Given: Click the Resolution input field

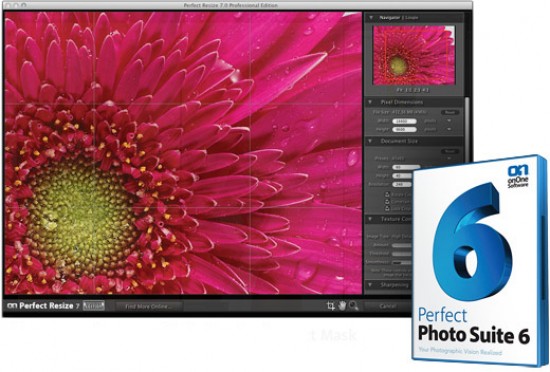Looking at the screenshot, I should pos(402,184).
